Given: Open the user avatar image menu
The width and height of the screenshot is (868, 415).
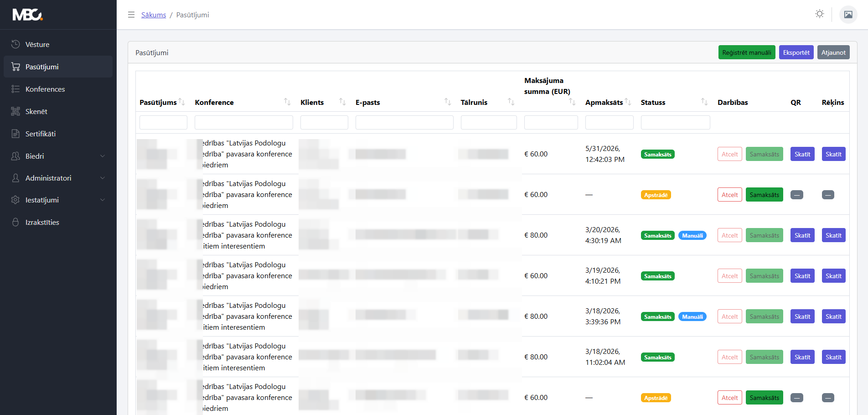Looking at the screenshot, I should pos(848,15).
